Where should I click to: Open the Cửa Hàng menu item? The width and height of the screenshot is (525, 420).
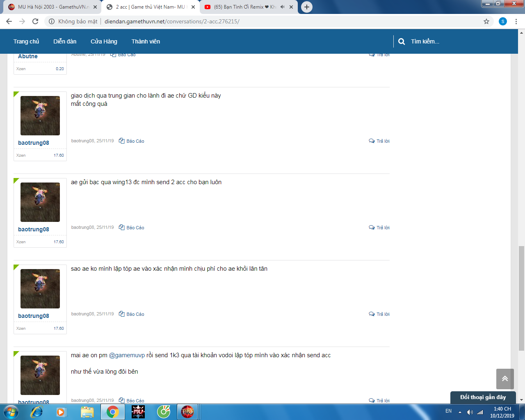coord(104,41)
